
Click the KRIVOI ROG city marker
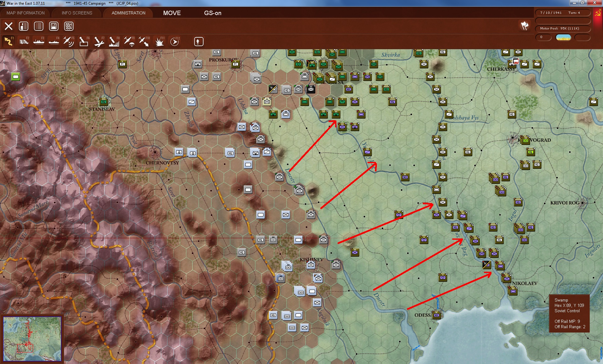coord(582,203)
